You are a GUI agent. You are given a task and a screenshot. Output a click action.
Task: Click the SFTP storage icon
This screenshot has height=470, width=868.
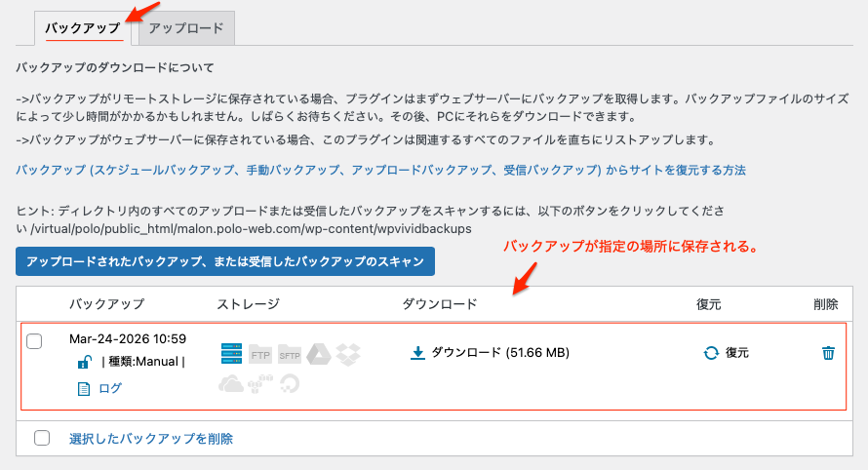tap(290, 353)
